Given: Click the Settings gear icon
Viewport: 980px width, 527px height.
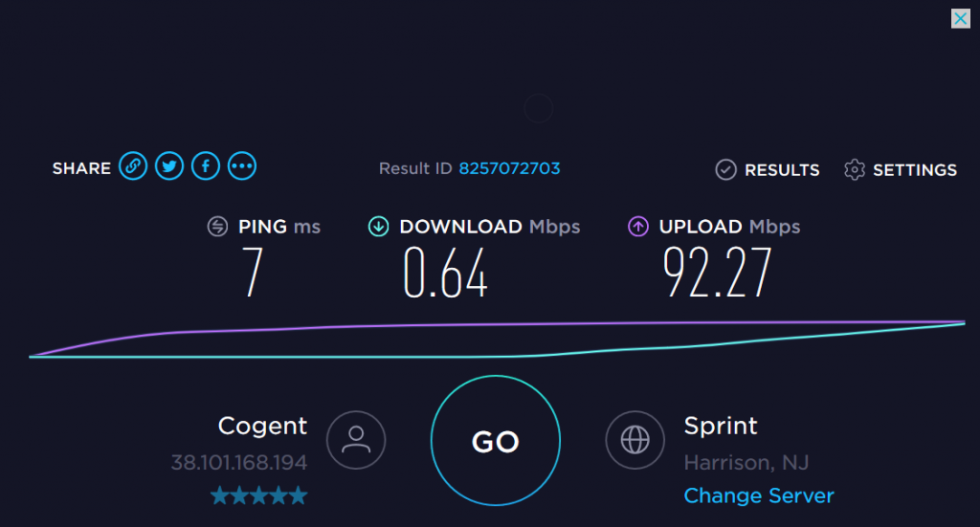Looking at the screenshot, I should tap(855, 170).
